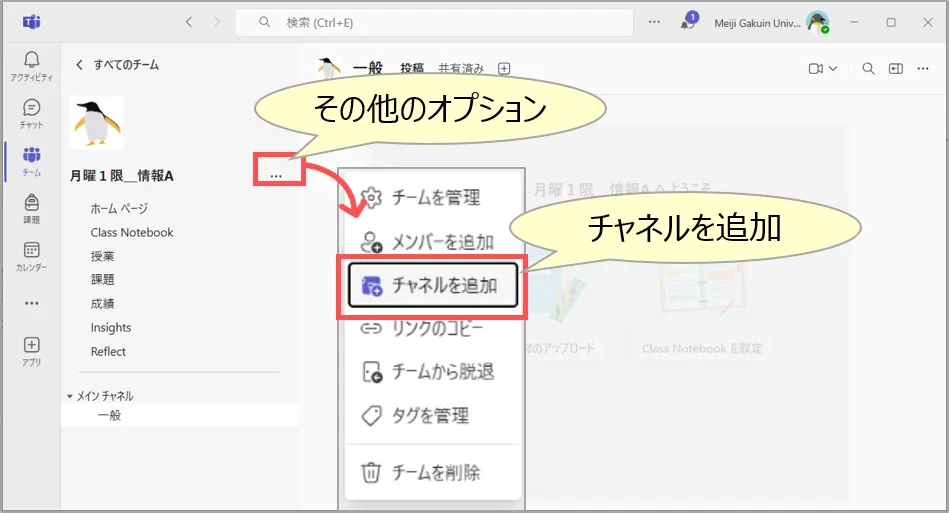Add a new tab with plus icon
The width and height of the screenshot is (949, 513).
click(x=504, y=68)
